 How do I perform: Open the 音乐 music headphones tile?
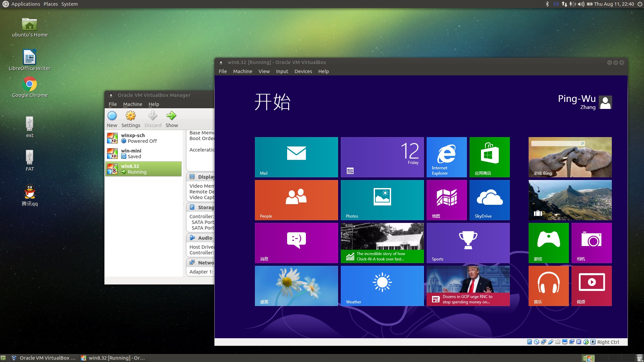(x=548, y=286)
